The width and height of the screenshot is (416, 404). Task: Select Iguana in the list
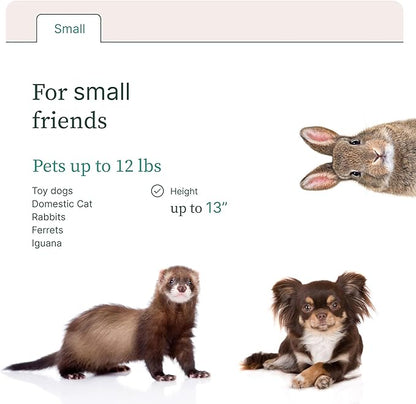47,243
